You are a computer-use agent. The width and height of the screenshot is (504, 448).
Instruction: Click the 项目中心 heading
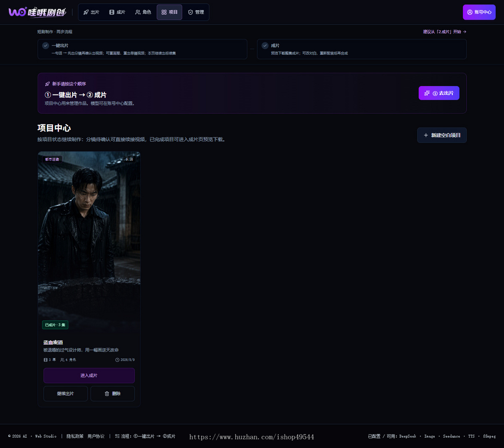(54, 128)
